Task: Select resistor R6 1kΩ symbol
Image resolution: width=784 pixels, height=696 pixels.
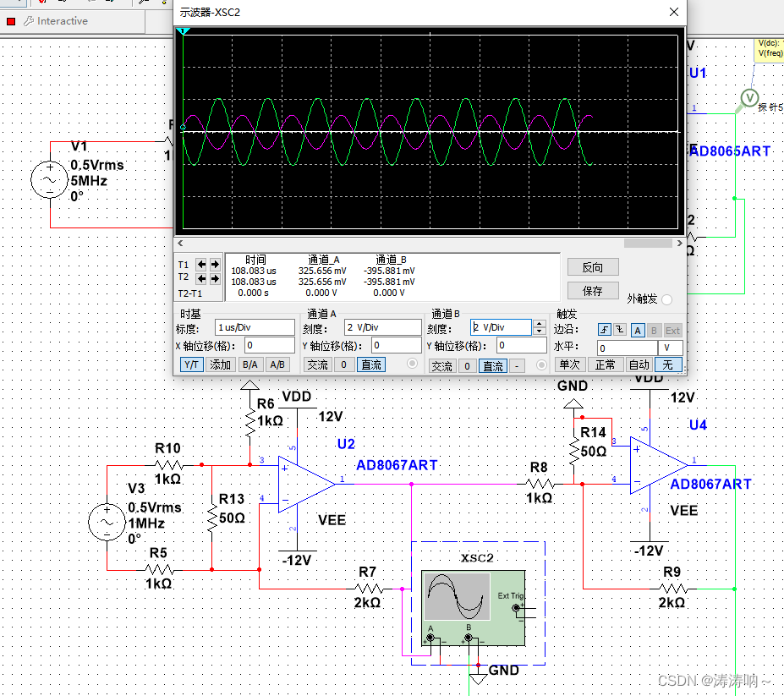Action: (250, 423)
